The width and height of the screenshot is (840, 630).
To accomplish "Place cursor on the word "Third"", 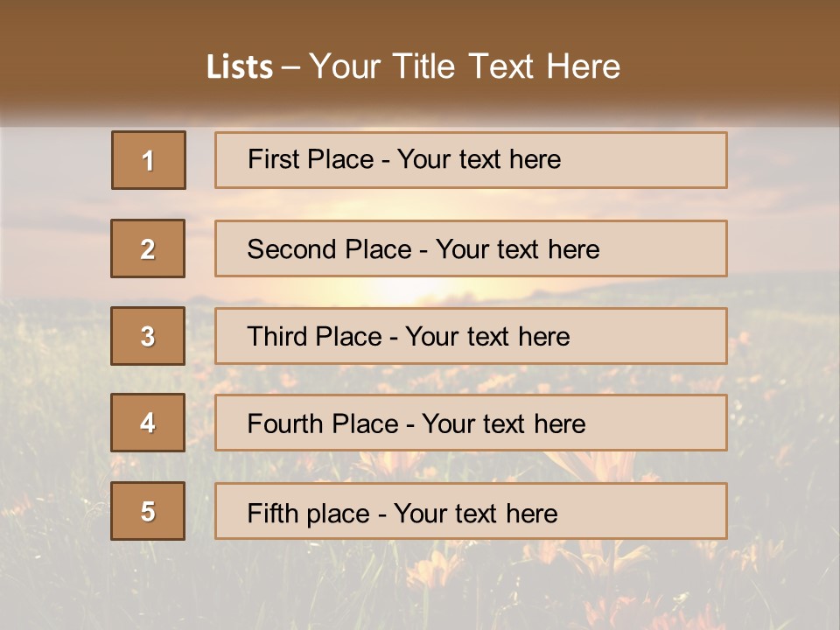I will (x=276, y=337).
